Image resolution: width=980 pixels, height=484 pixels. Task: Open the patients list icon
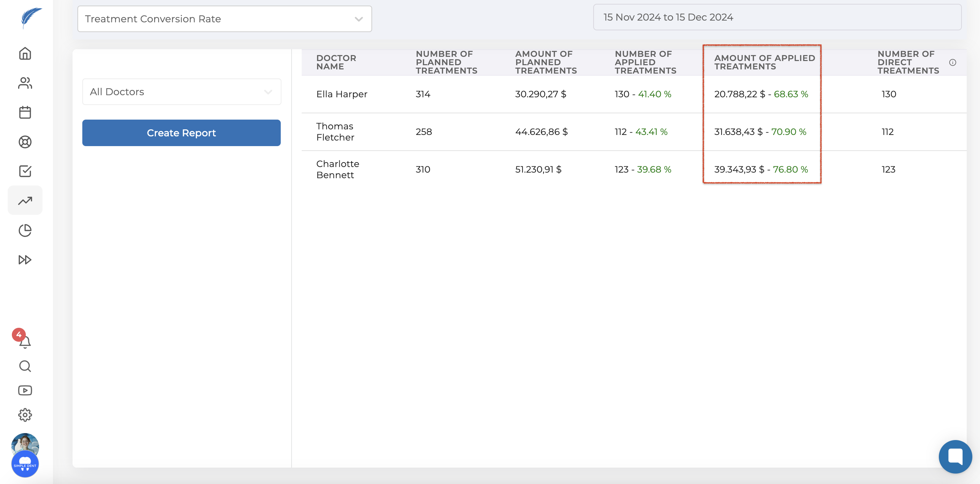point(25,83)
